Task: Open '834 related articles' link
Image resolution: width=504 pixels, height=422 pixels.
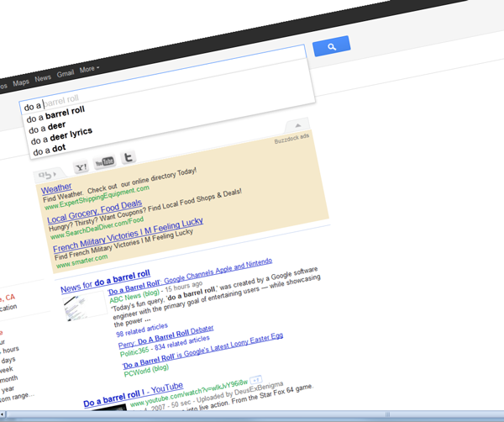Action: (x=182, y=343)
